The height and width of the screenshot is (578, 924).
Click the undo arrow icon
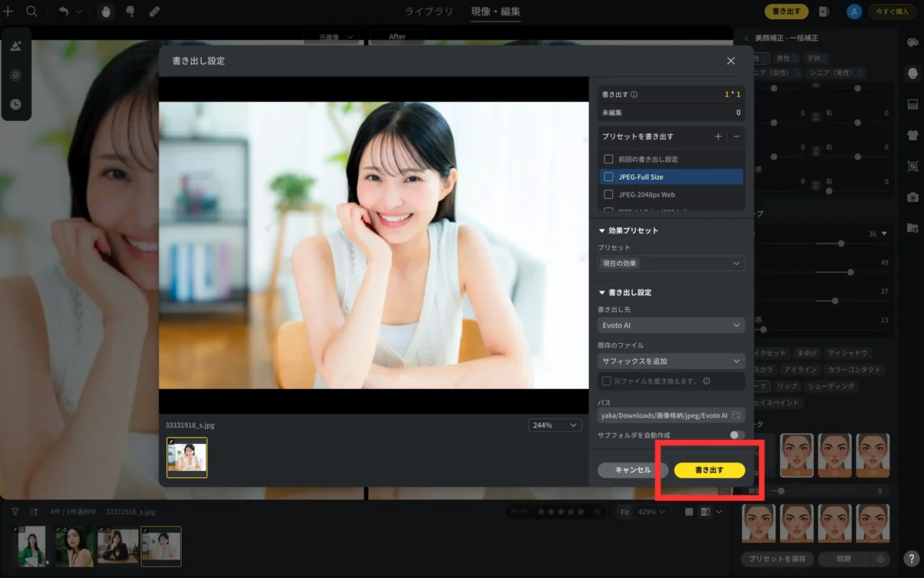[64, 12]
